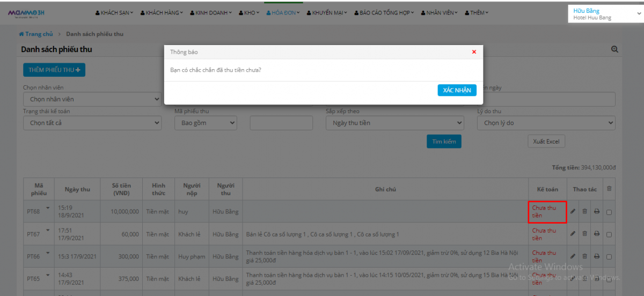Select the checkbox on PT66 row
This screenshot has width=644, height=296.
pos(609,256)
